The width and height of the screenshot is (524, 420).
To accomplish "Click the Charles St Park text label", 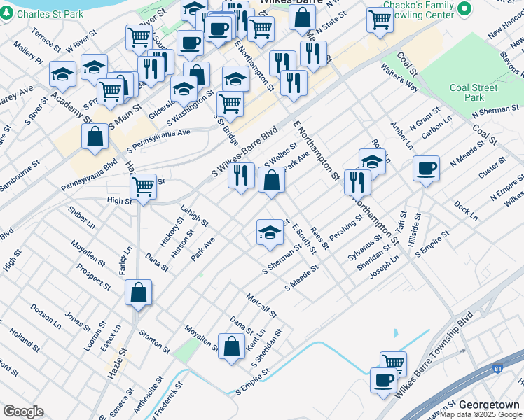I will [x=50, y=14].
